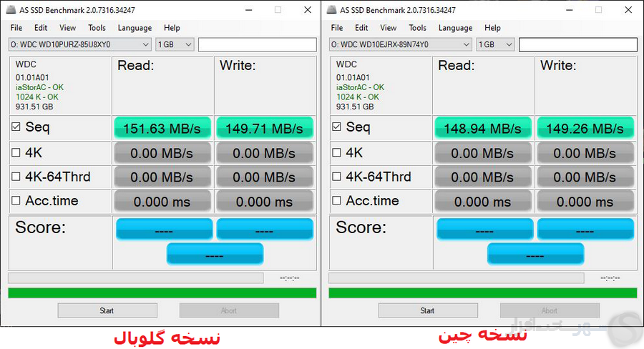The image size is (644, 349).
Task: Open Edit menu in right window
Action: coord(361,28)
